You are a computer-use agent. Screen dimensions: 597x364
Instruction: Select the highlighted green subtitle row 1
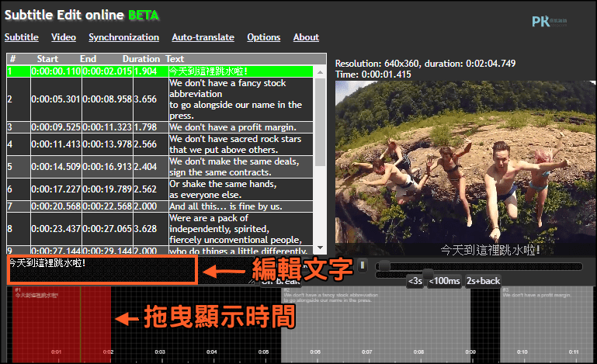pos(160,71)
